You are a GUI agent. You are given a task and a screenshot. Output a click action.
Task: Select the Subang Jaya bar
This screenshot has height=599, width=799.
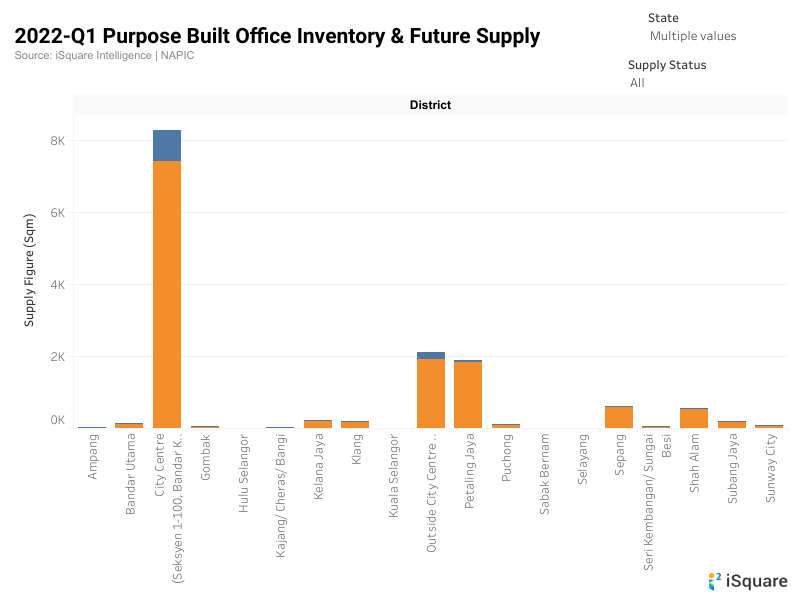[732, 424]
